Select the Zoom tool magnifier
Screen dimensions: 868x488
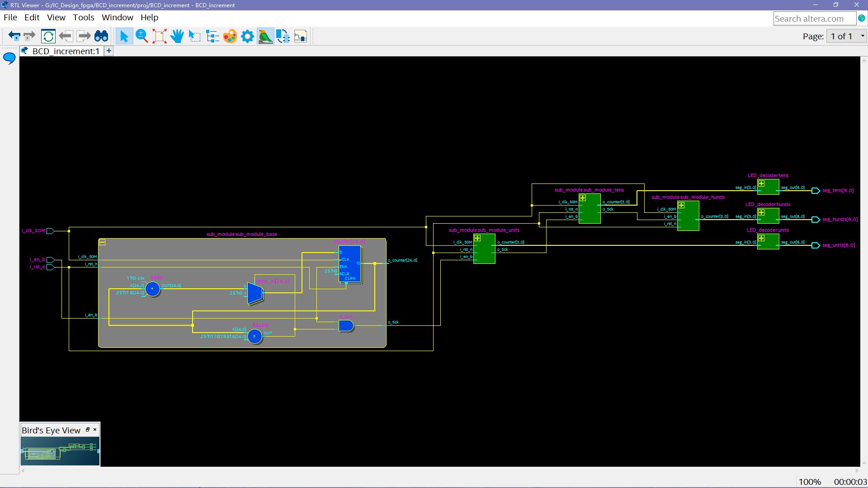pyautogui.click(x=142, y=36)
